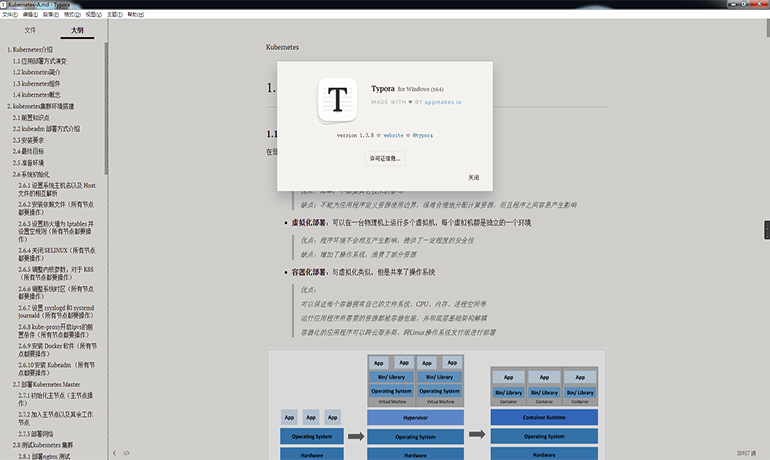This screenshot has width=770, height=460.
Task: Click the deployment architecture diagram image
Action: pyautogui.click(x=437, y=405)
